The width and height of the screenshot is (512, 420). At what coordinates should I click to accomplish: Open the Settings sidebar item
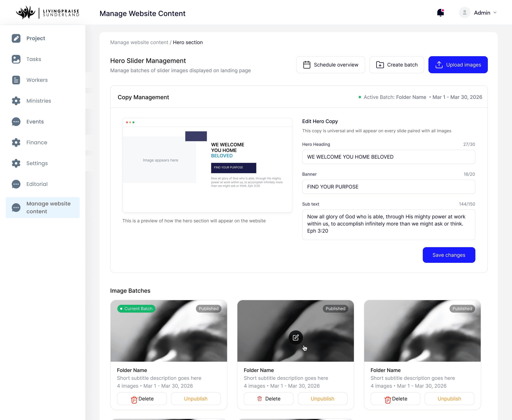click(x=37, y=163)
